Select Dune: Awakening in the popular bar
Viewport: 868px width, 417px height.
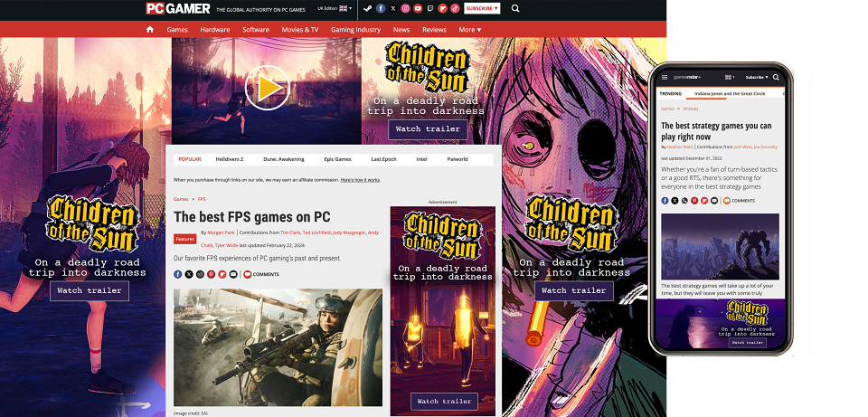point(283,159)
